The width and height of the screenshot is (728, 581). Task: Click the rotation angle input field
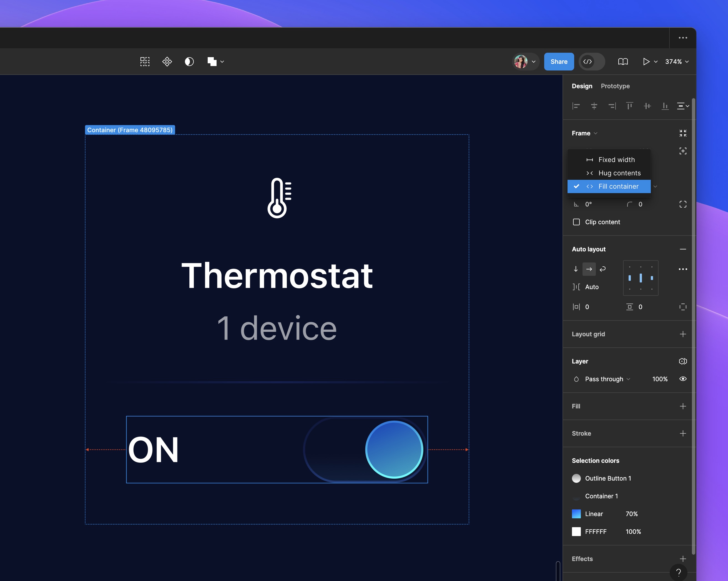pyautogui.click(x=589, y=204)
